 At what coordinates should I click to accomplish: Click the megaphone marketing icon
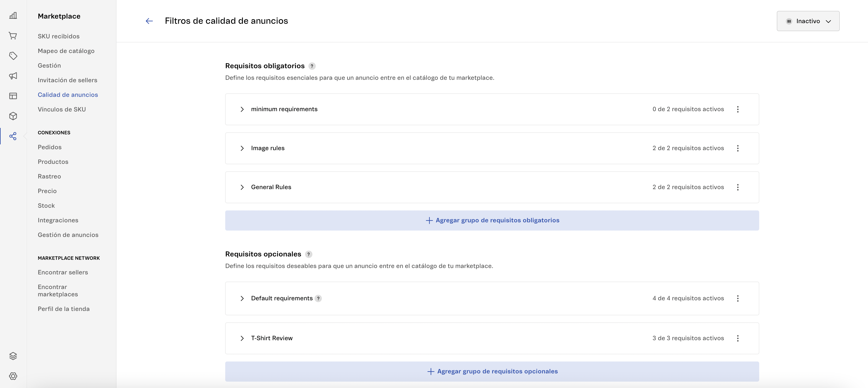coord(13,76)
